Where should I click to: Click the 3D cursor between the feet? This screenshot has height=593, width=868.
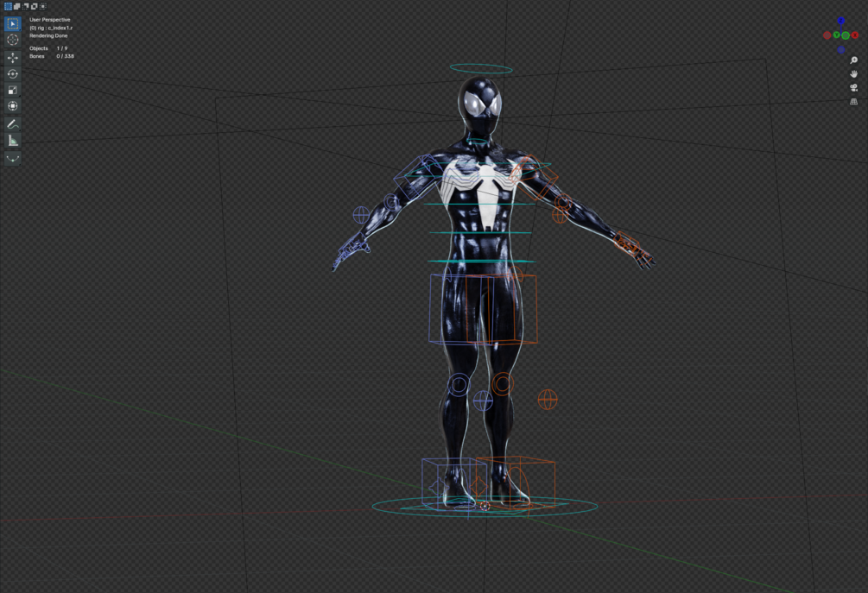click(485, 506)
